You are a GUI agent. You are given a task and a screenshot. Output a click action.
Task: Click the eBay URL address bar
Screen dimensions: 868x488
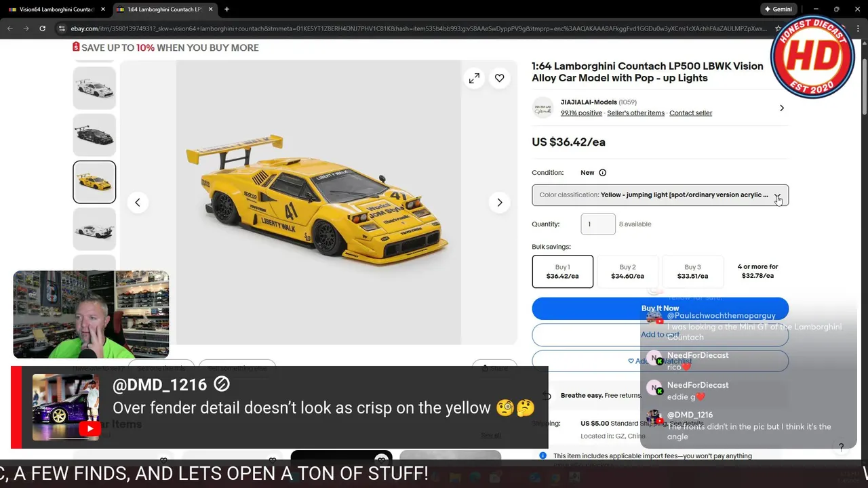coord(418,28)
